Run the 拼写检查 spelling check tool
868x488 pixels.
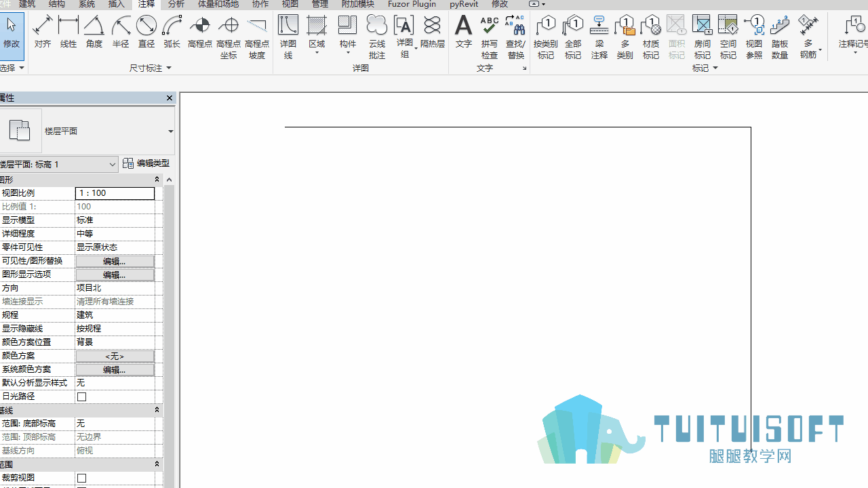pyautogui.click(x=489, y=37)
